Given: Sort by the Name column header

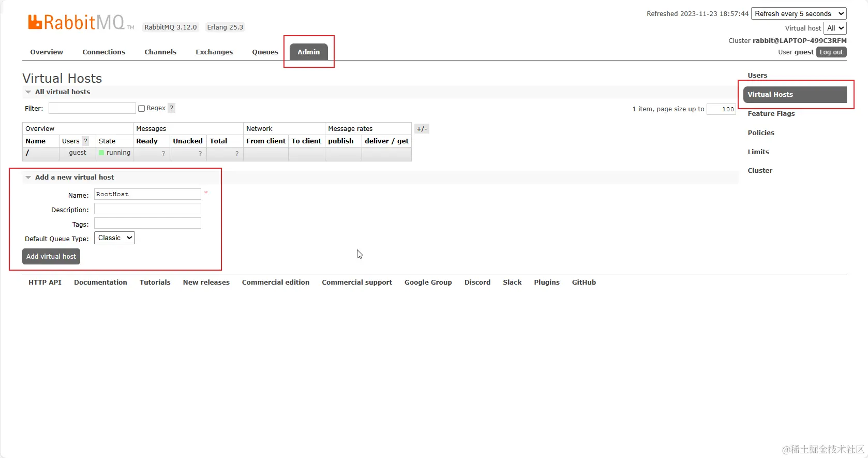Looking at the screenshot, I should (x=36, y=141).
